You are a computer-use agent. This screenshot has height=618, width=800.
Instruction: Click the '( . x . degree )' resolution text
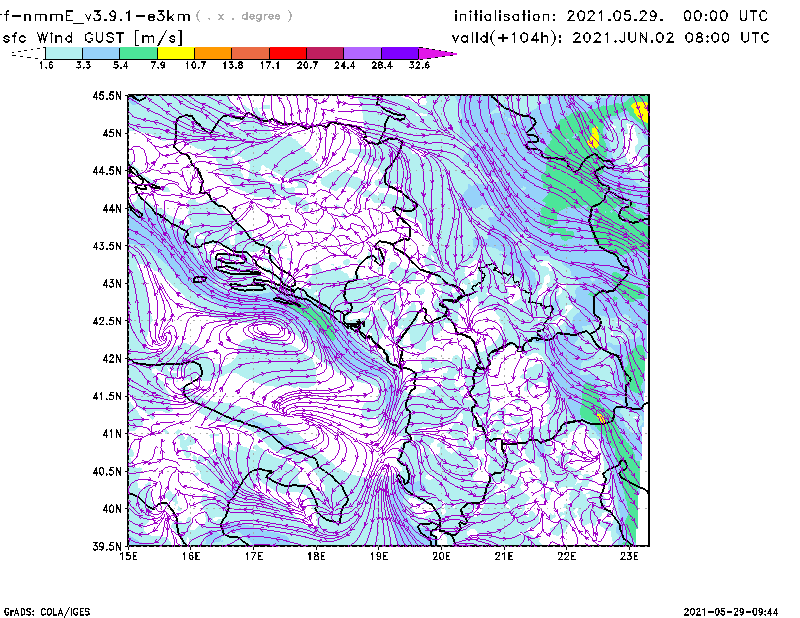244,16
